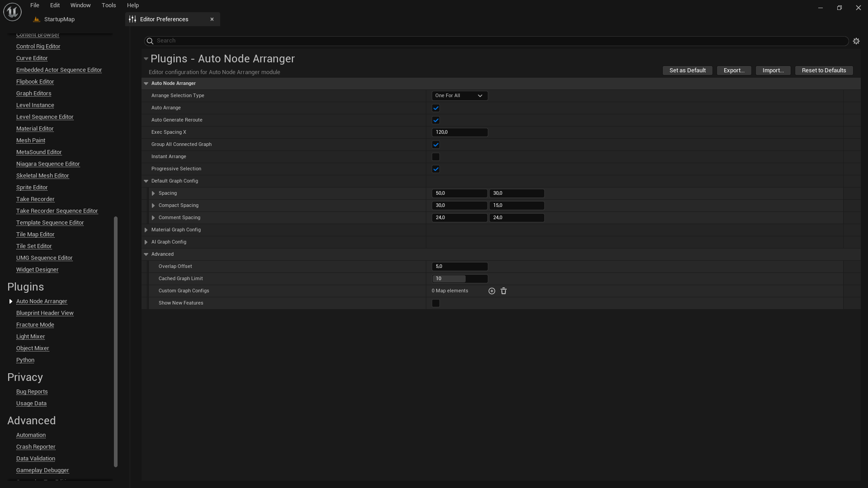Image resolution: width=868 pixels, height=488 pixels.
Task: Expand the Compact Spacing row
Action: click(x=153, y=206)
